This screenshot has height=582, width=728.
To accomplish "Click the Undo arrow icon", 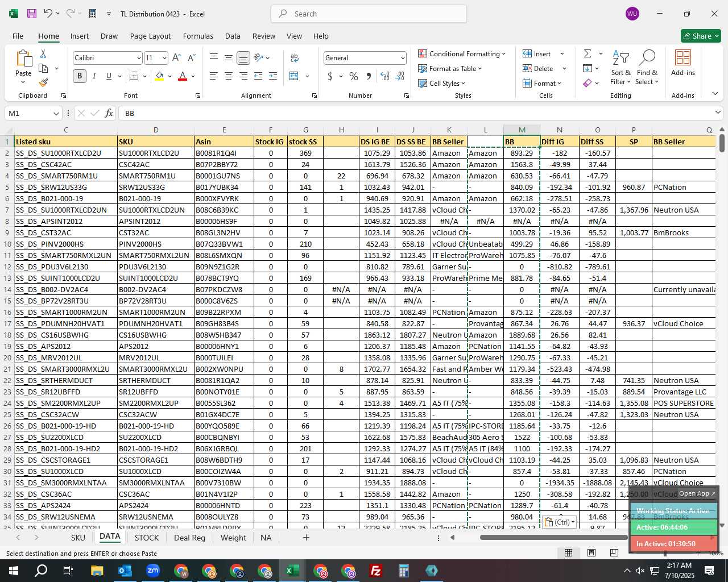I will click(48, 14).
